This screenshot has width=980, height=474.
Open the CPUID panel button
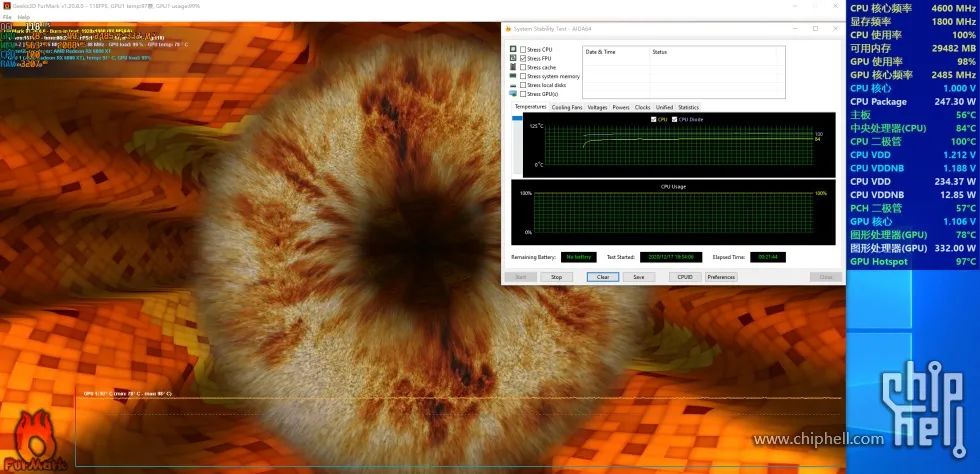[685, 277]
